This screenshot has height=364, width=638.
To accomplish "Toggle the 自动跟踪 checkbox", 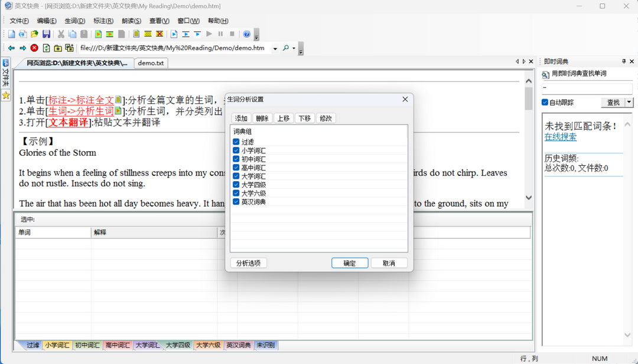I will [545, 102].
